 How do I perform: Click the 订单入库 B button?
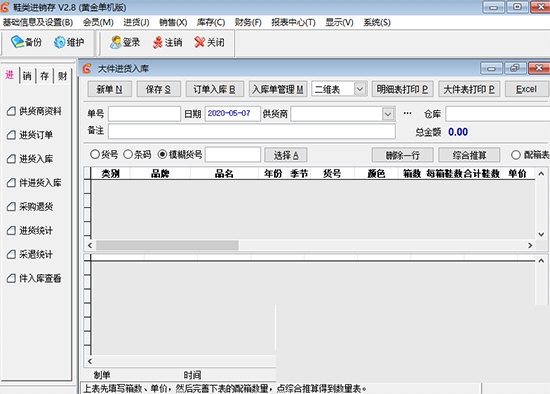point(214,89)
